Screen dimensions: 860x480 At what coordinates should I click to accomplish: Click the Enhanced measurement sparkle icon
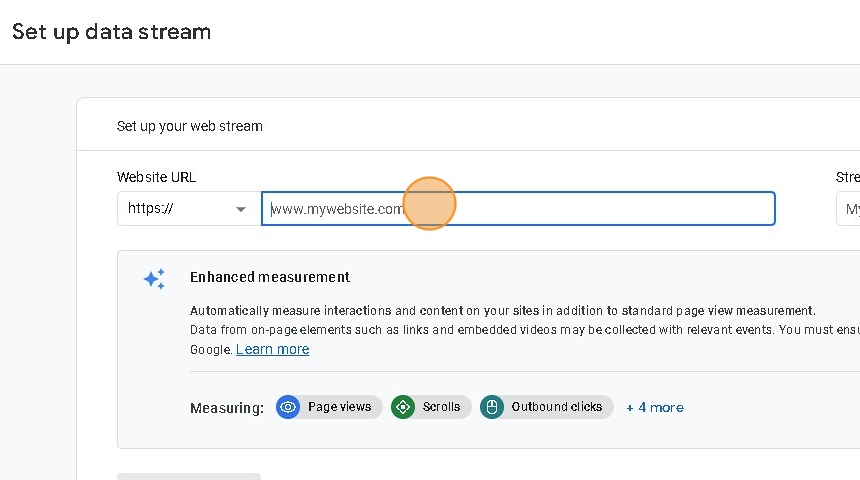click(x=154, y=279)
